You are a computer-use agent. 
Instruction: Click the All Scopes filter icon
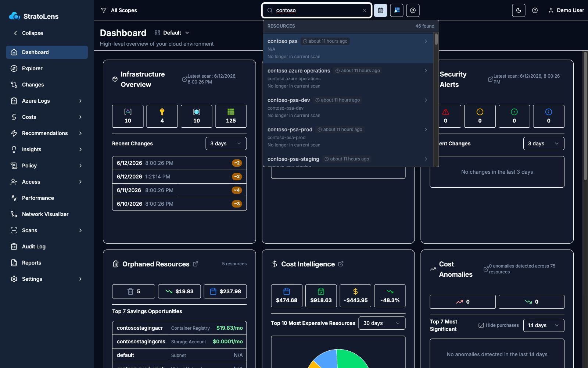click(x=104, y=10)
